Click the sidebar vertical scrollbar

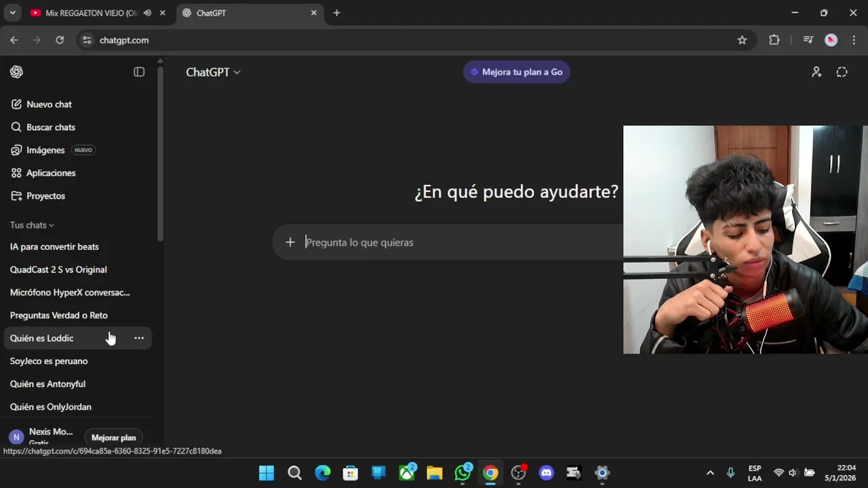(x=161, y=152)
